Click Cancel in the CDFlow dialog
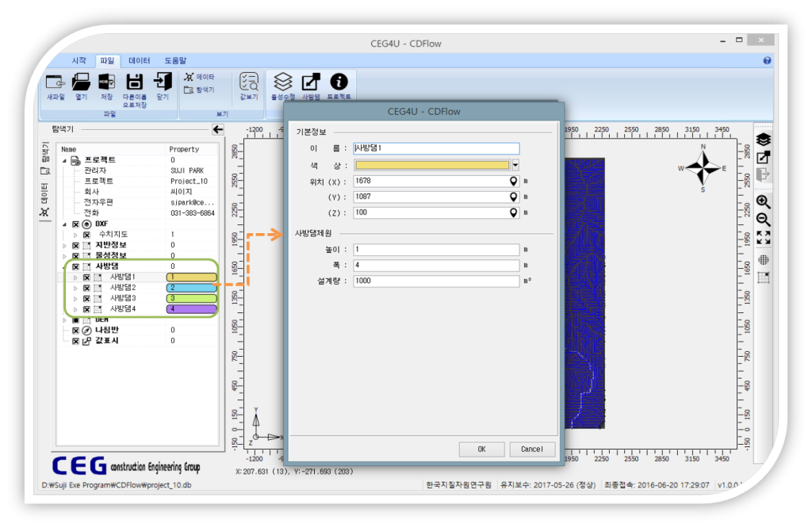812x528 pixels. coord(532,450)
